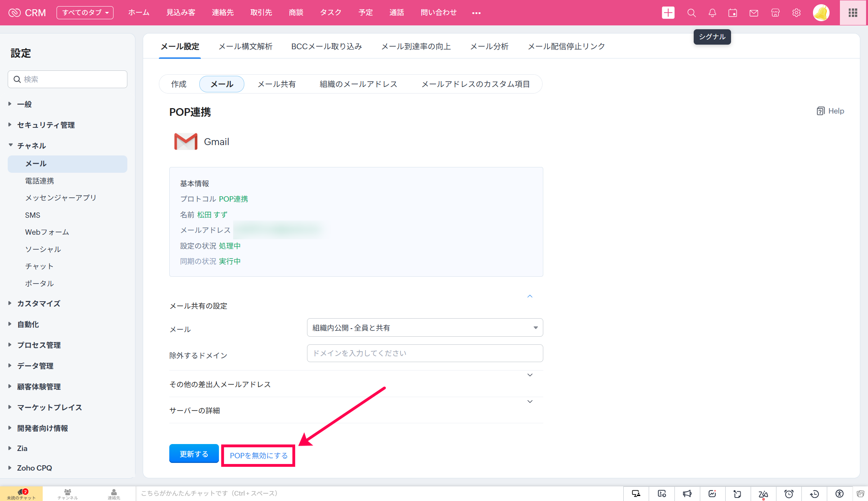The width and height of the screenshot is (868, 501).
Task: Open the メール sharing permission dropdown
Action: click(x=425, y=327)
